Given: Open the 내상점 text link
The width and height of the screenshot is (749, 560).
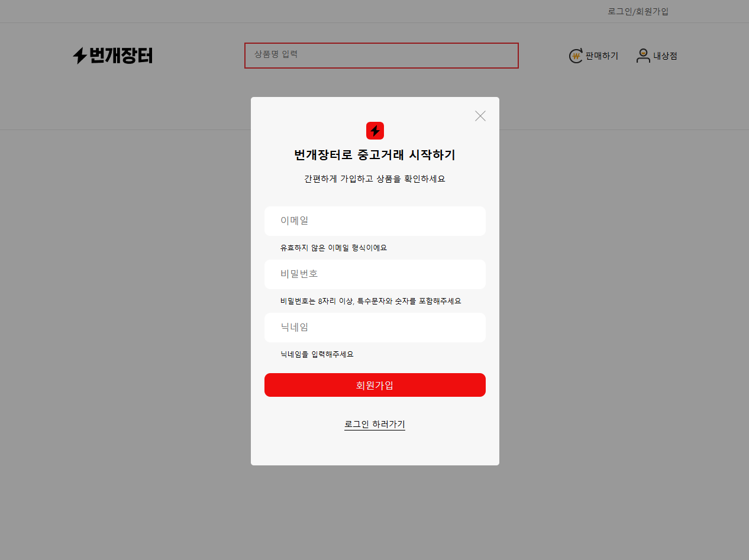Looking at the screenshot, I should pos(665,56).
